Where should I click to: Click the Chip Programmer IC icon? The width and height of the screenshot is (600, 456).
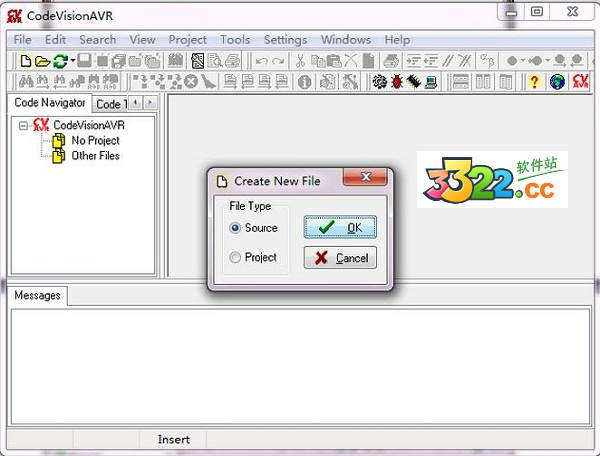(x=414, y=81)
